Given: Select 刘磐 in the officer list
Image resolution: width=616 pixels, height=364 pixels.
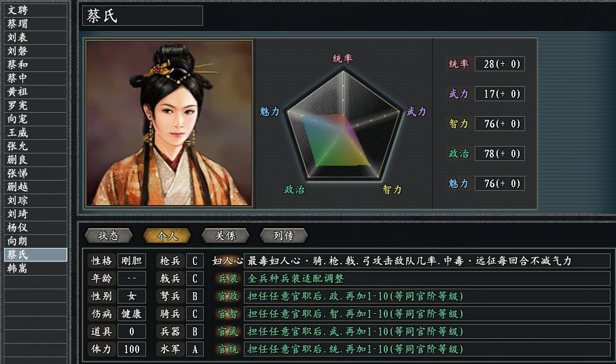Looking at the screenshot, I should click(x=35, y=51).
